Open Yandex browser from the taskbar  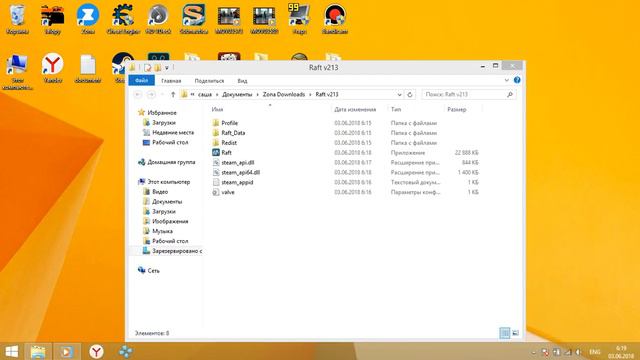click(x=96, y=352)
